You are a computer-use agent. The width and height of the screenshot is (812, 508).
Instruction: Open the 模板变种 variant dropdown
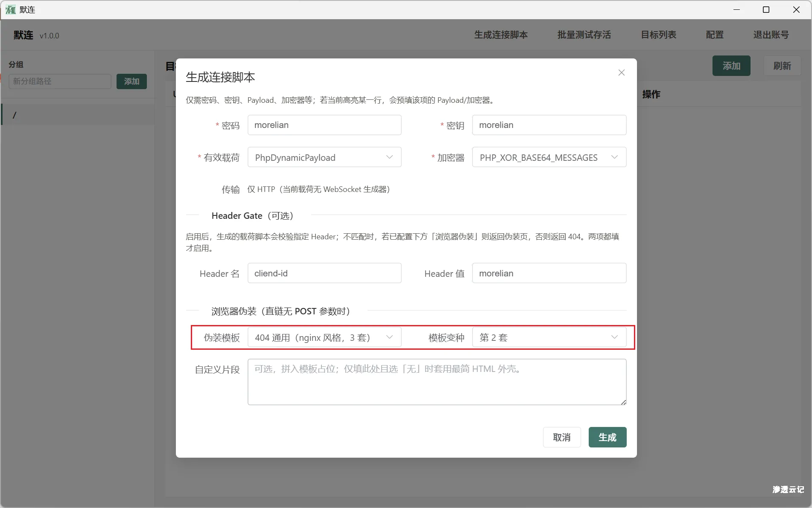pyautogui.click(x=549, y=337)
